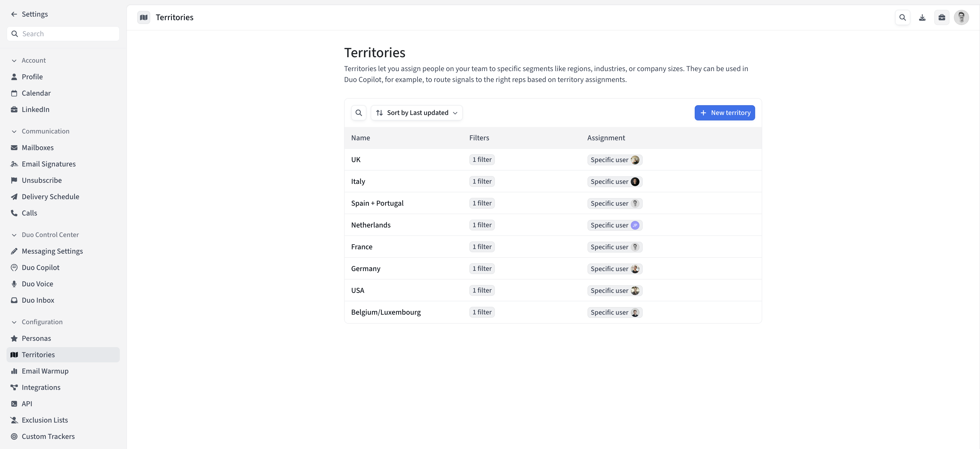Select Personas in sidebar

click(x=36, y=338)
